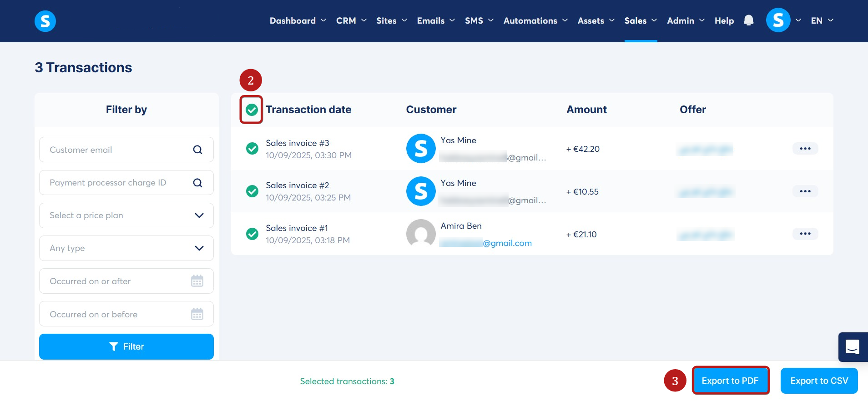Open the Sales menu
Screen dimensions: 868x401
pyautogui.click(x=641, y=20)
